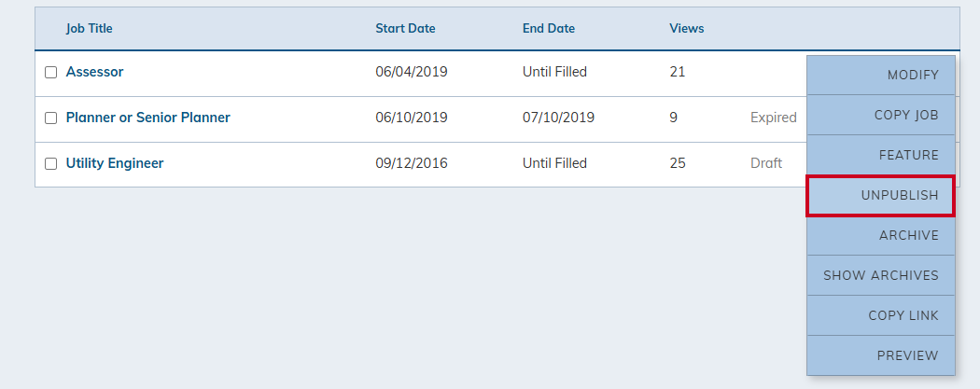Select Copy Job in the menu
The height and width of the screenshot is (389, 980).
tap(881, 115)
